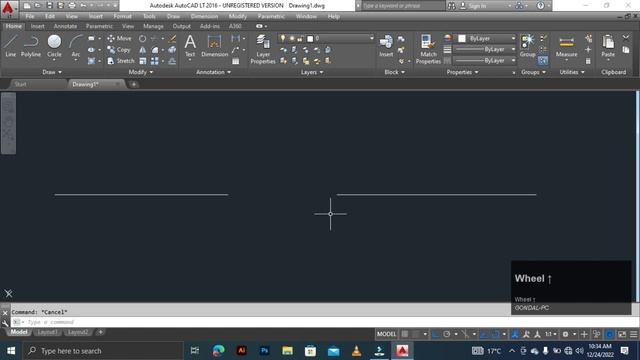The height and width of the screenshot is (360, 640).
Task: Toggle object snap tracking in status bar
Action: [484, 334]
